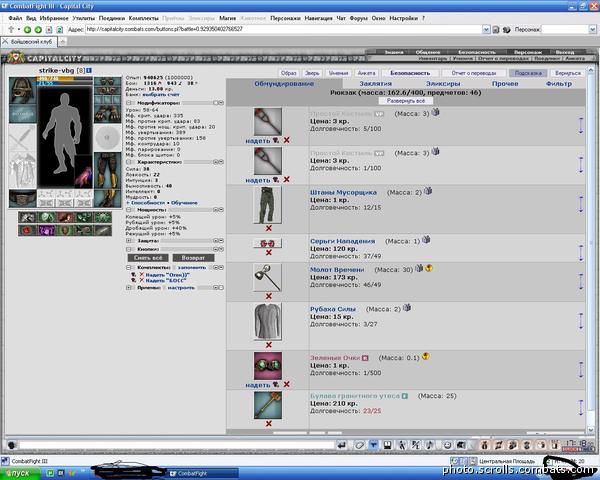
Task: Click the Развернуть всё button
Action: click(x=406, y=101)
